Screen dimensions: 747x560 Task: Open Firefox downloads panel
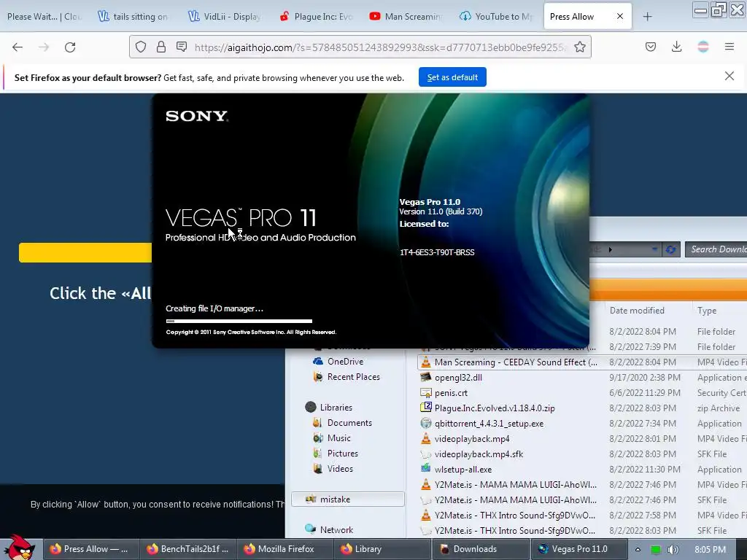(x=676, y=47)
